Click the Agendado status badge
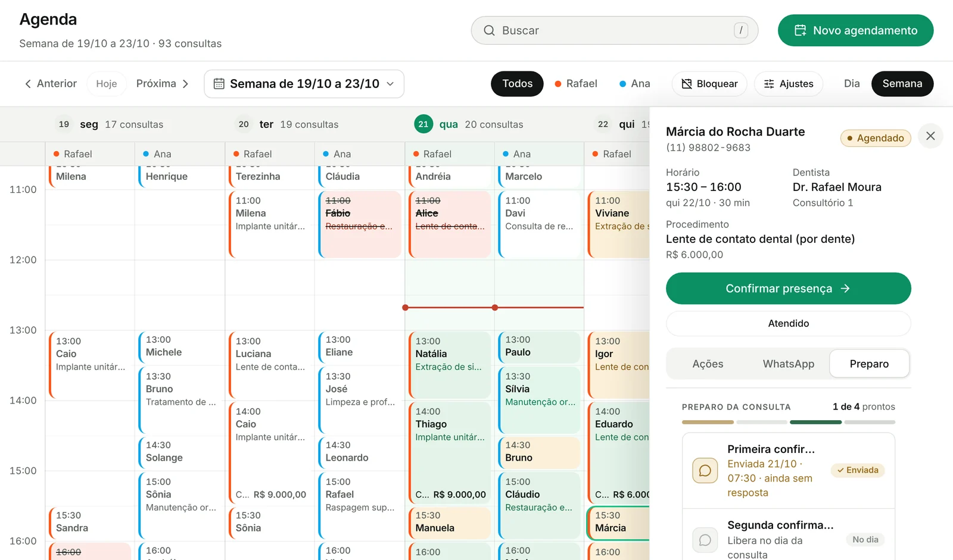Image resolution: width=953 pixels, height=560 pixels. [x=875, y=138]
